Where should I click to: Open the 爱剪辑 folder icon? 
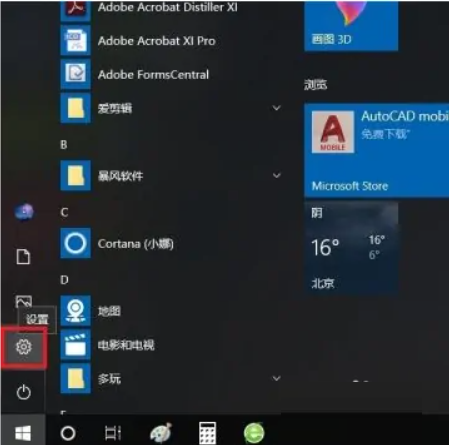[76, 108]
